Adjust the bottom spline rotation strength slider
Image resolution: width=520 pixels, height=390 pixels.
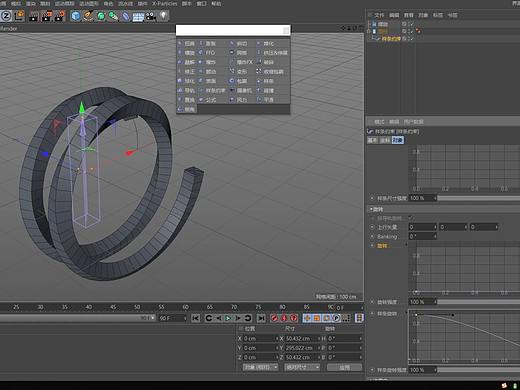(479, 370)
